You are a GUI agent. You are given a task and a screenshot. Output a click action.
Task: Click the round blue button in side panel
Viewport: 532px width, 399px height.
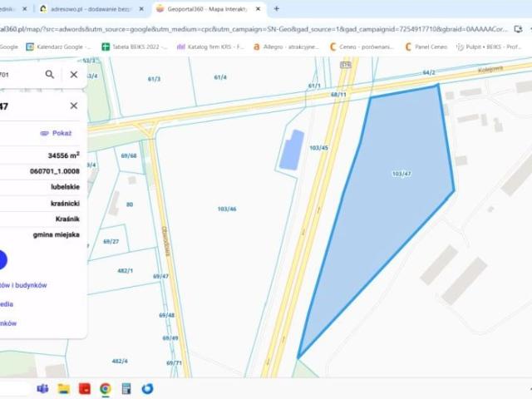click(x=2, y=260)
